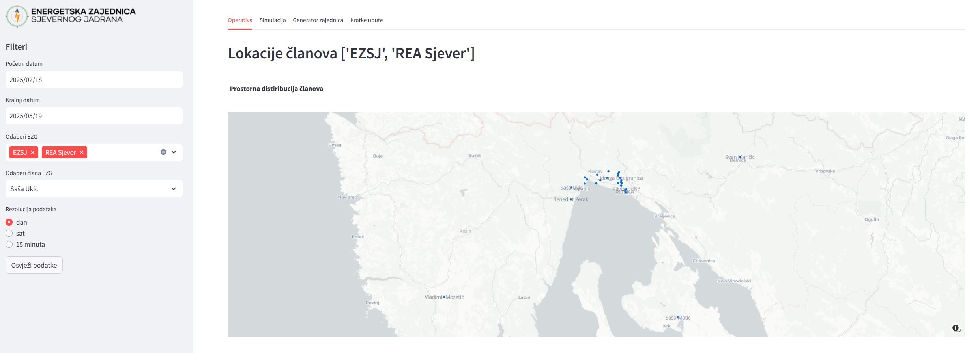980x353 pixels.
Task: Click the Sven Maričić map marker
Action: click(740, 157)
